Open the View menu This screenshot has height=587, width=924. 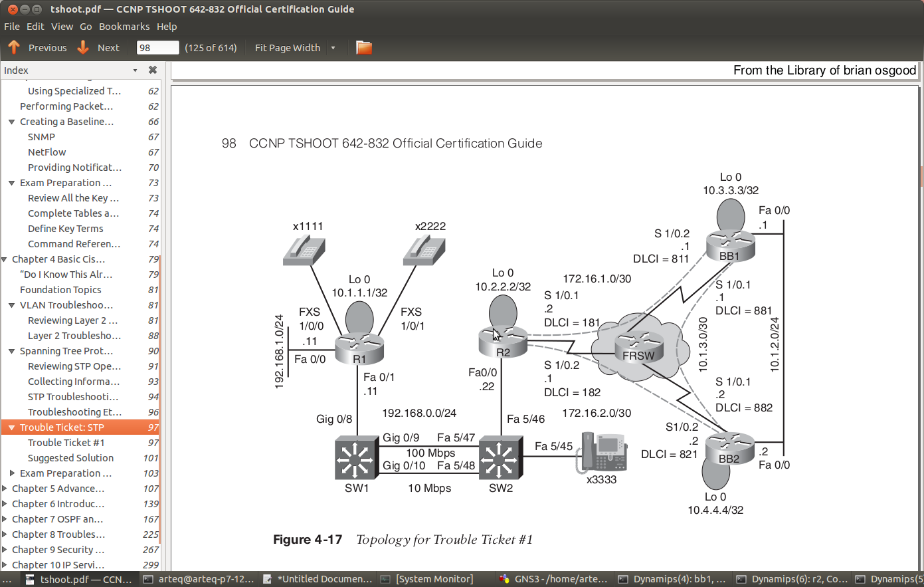pos(62,27)
